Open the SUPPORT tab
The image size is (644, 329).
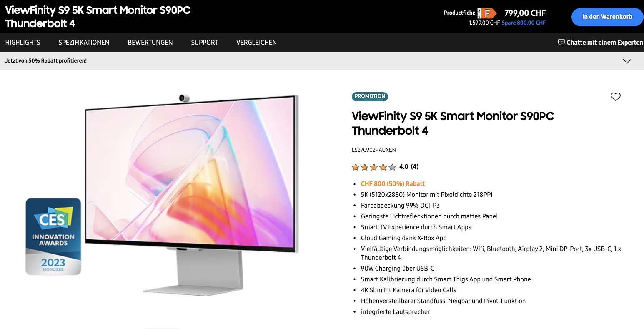pyautogui.click(x=204, y=43)
